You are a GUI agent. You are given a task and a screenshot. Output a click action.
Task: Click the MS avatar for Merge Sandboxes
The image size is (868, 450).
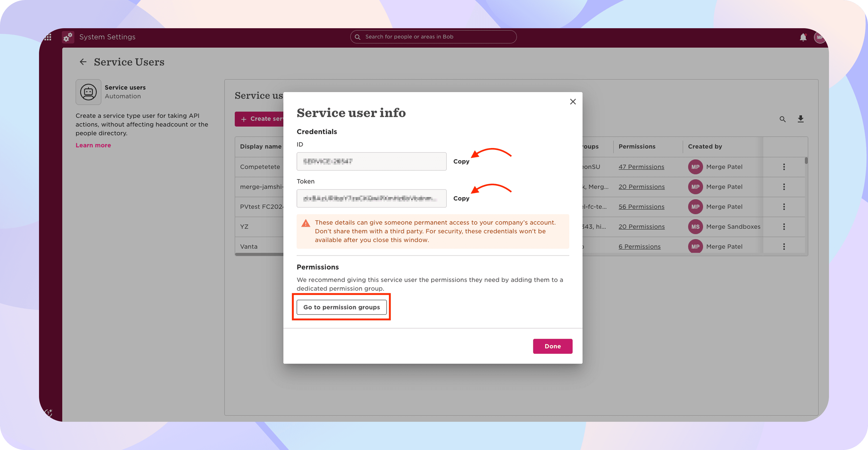pos(696,227)
